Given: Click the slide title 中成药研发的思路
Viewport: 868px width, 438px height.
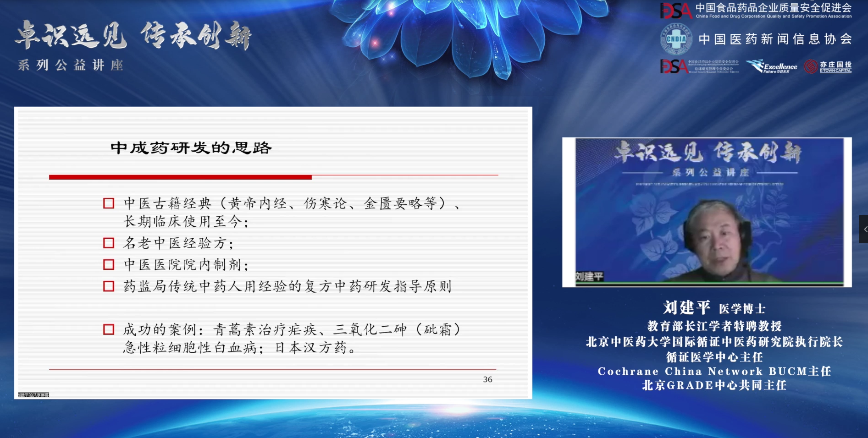Looking at the screenshot, I should coord(191,148).
